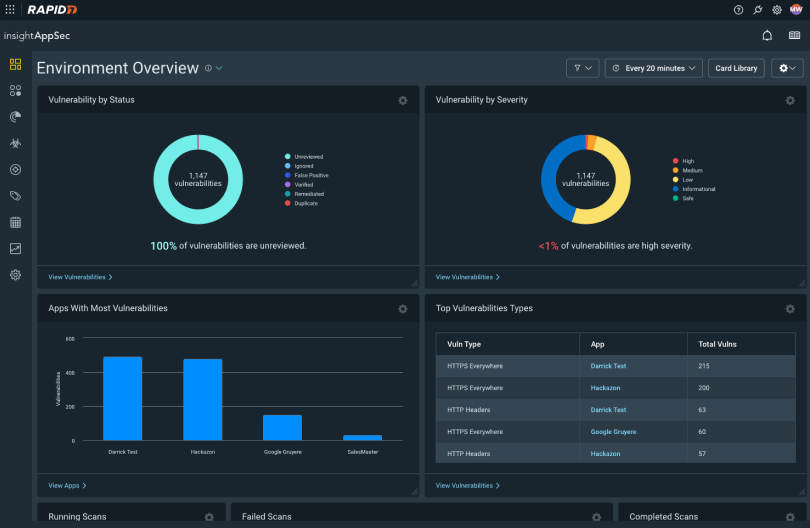Toggle Medium severity legend item

point(688,170)
